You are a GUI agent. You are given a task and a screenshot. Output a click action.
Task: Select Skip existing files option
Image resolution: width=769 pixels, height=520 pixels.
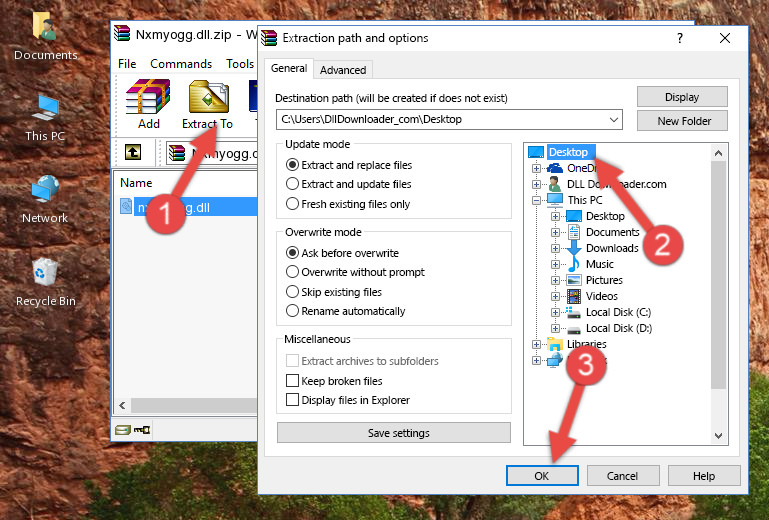(x=292, y=291)
